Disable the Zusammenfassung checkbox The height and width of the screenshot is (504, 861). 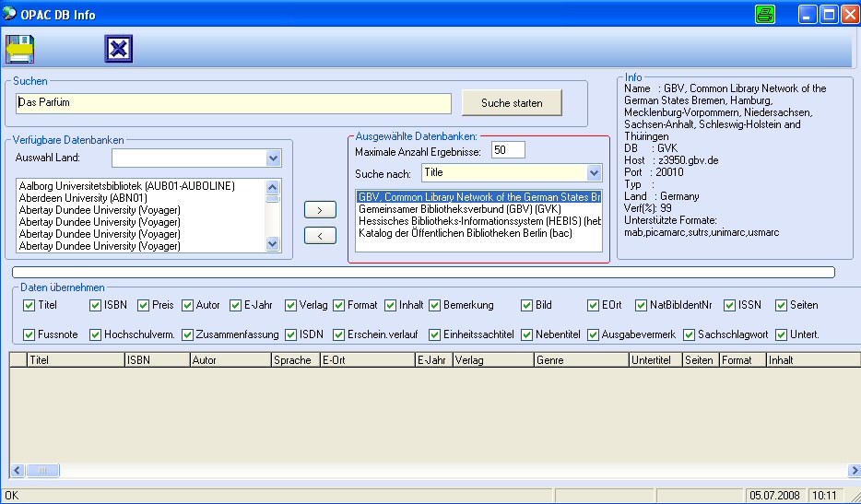(188, 334)
